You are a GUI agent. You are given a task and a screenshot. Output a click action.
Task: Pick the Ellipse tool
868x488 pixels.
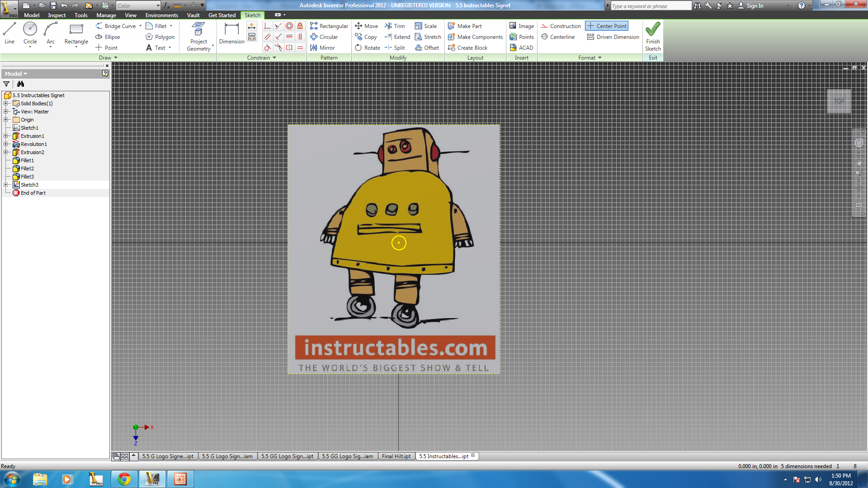point(108,37)
